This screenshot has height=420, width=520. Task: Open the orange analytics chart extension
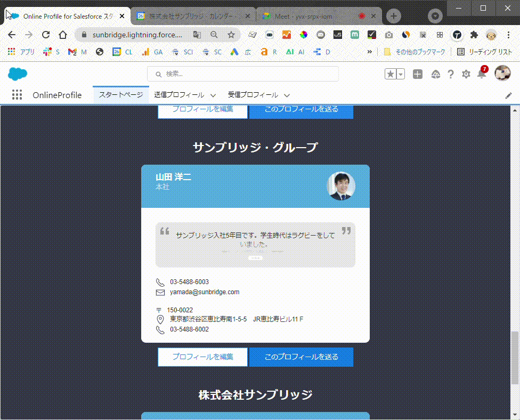click(287, 35)
